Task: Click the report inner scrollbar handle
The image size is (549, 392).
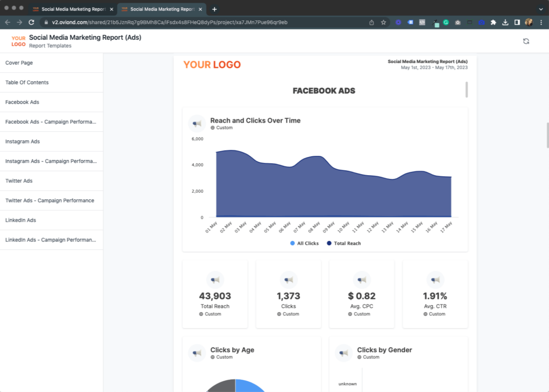Action: [x=466, y=89]
